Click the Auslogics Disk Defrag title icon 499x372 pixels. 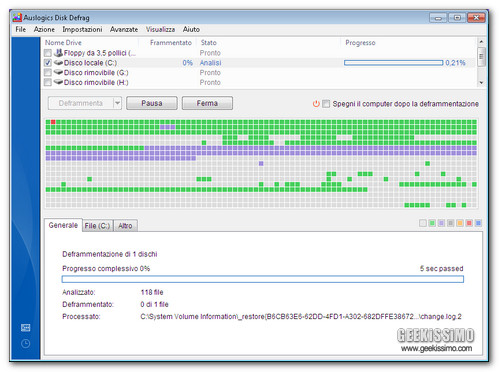click(17, 17)
